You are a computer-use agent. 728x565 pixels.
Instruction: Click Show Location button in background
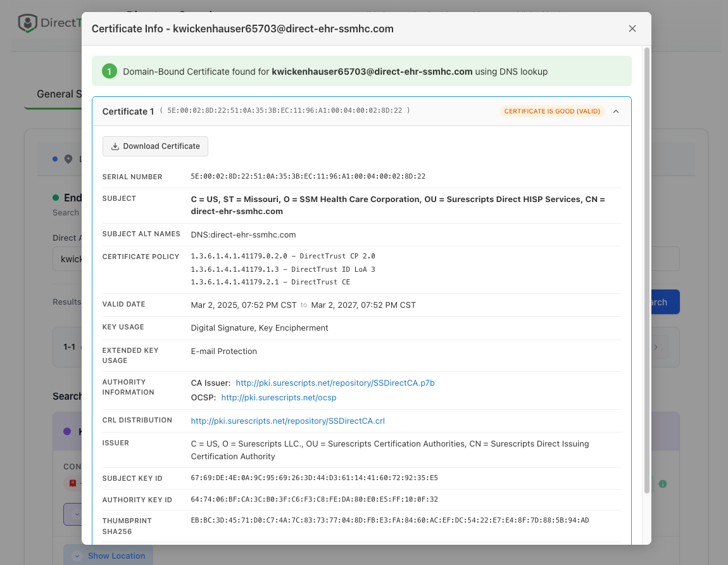tap(109, 555)
